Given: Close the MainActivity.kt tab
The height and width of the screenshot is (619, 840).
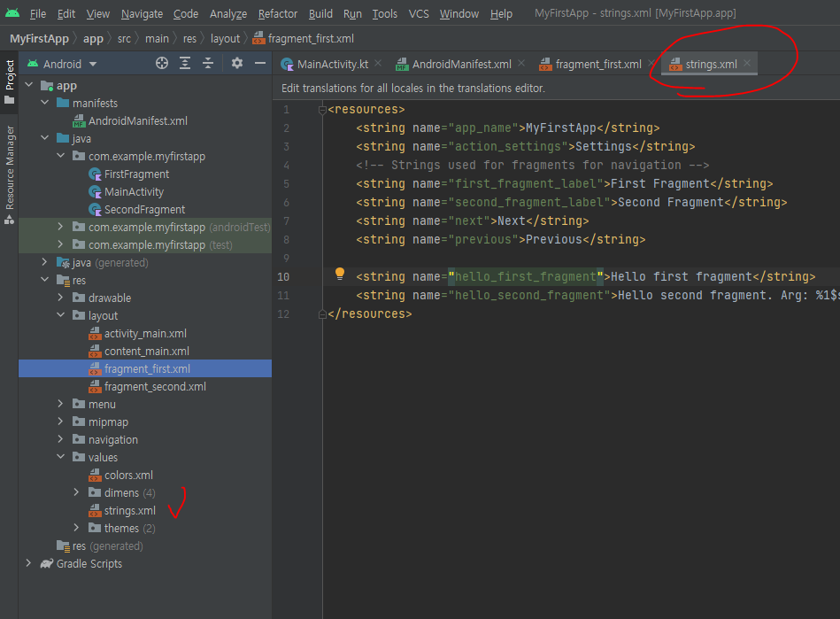Looking at the screenshot, I should (x=378, y=63).
